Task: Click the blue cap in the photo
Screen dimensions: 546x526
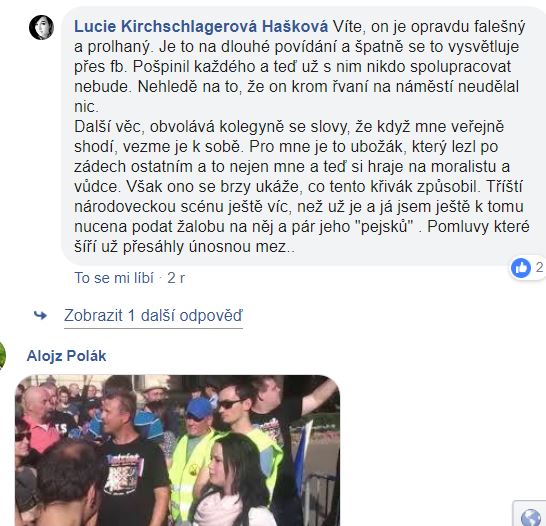Action: point(198,408)
